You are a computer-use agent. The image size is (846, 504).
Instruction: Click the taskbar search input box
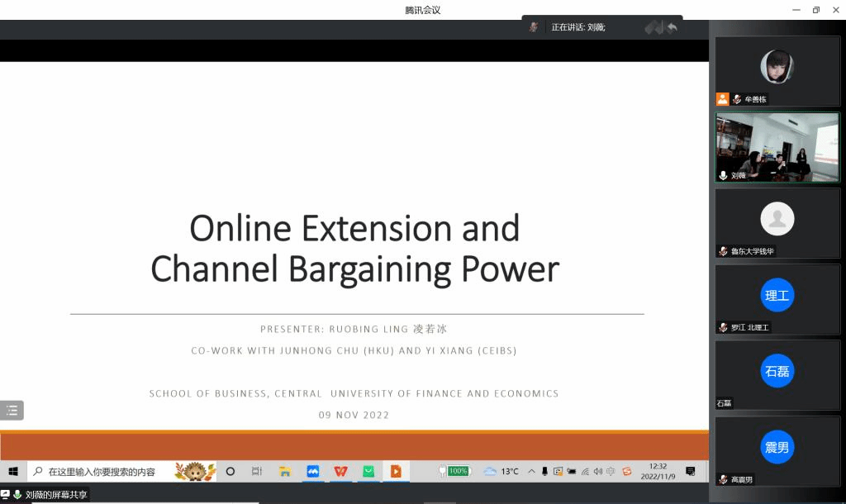click(102, 471)
